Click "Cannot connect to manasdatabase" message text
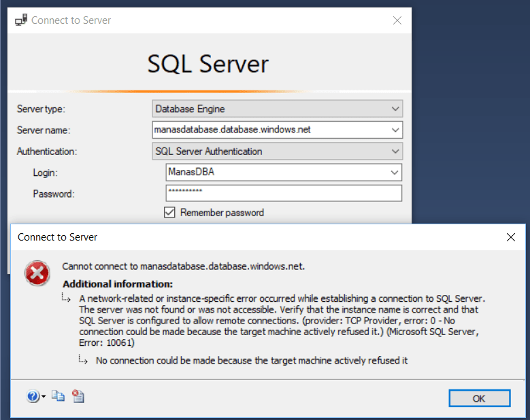This screenshot has height=420, width=530. click(183, 266)
